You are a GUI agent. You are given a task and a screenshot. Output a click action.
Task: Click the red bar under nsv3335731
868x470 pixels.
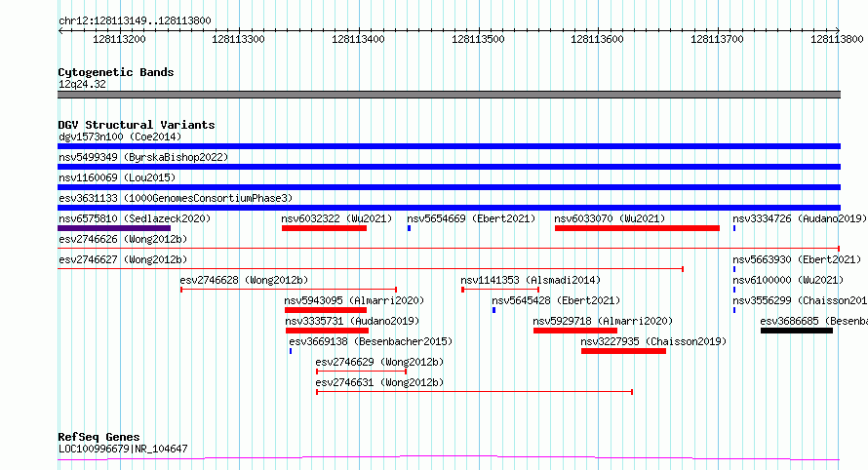click(327, 331)
